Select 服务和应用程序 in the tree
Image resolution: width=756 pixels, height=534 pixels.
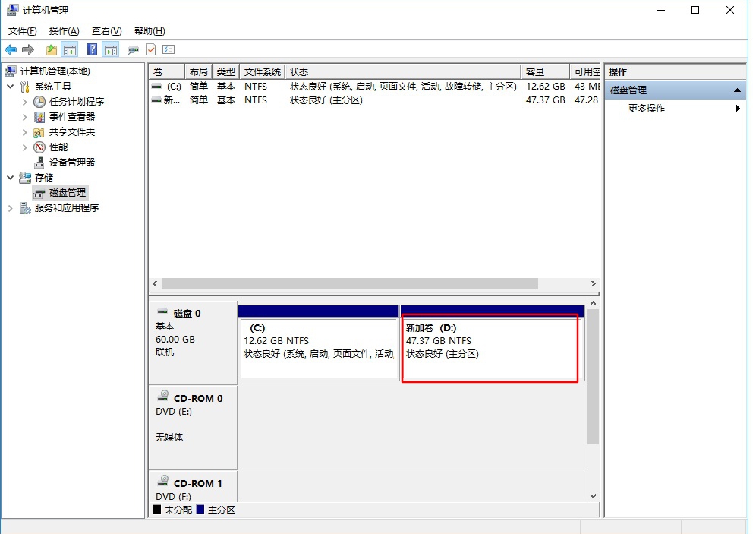tap(67, 208)
